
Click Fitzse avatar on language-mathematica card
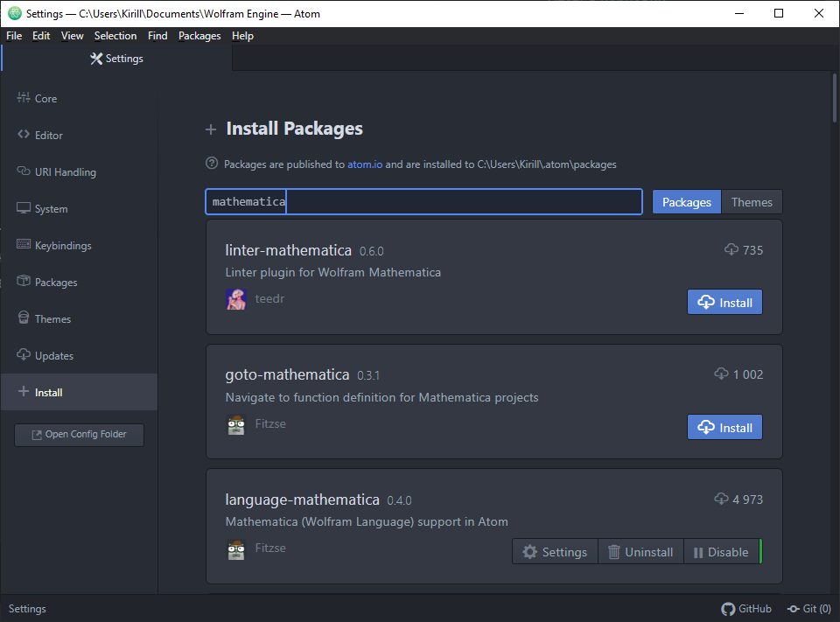pyautogui.click(x=236, y=549)
